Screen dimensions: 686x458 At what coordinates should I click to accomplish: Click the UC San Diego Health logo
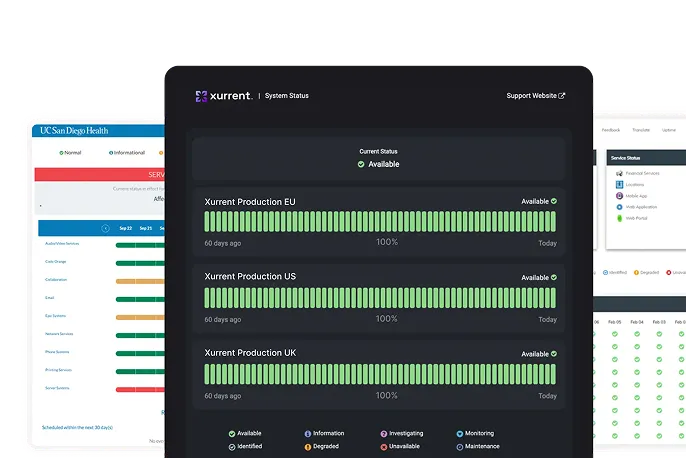74,130
